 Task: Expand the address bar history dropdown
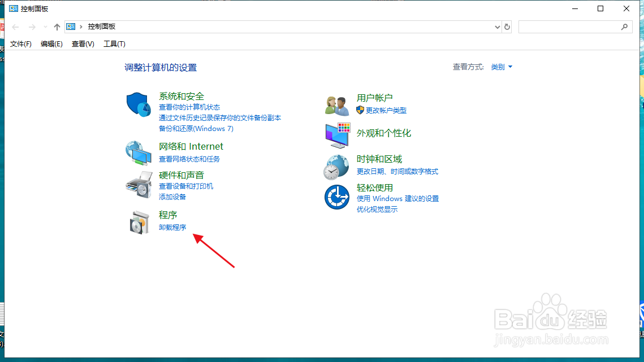tap(497, 26)
